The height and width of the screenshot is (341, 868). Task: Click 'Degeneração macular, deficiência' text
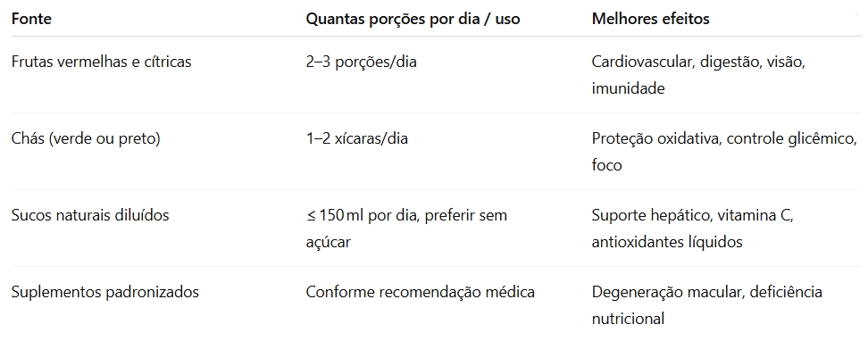(707, 292)
